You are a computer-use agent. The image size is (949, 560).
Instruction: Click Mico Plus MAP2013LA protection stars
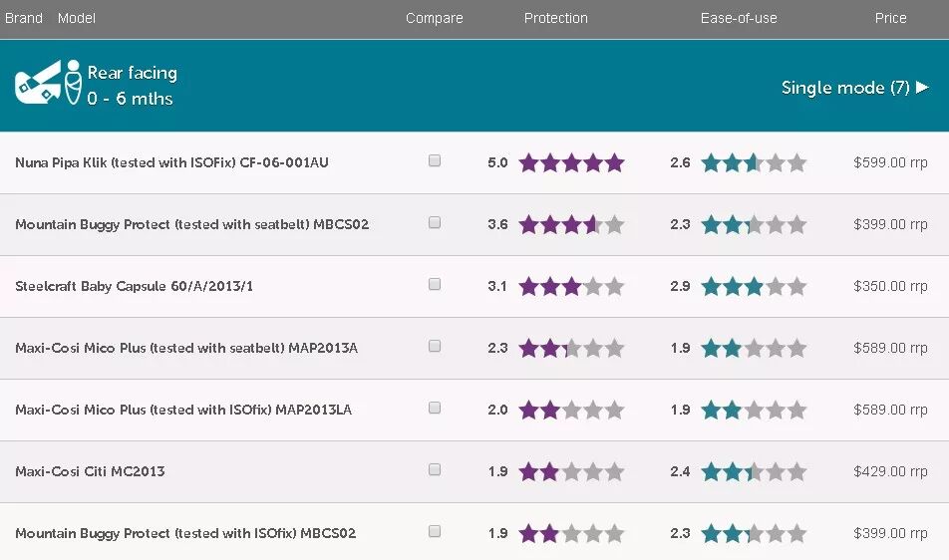pyautogui.click(x=571, y=410)
